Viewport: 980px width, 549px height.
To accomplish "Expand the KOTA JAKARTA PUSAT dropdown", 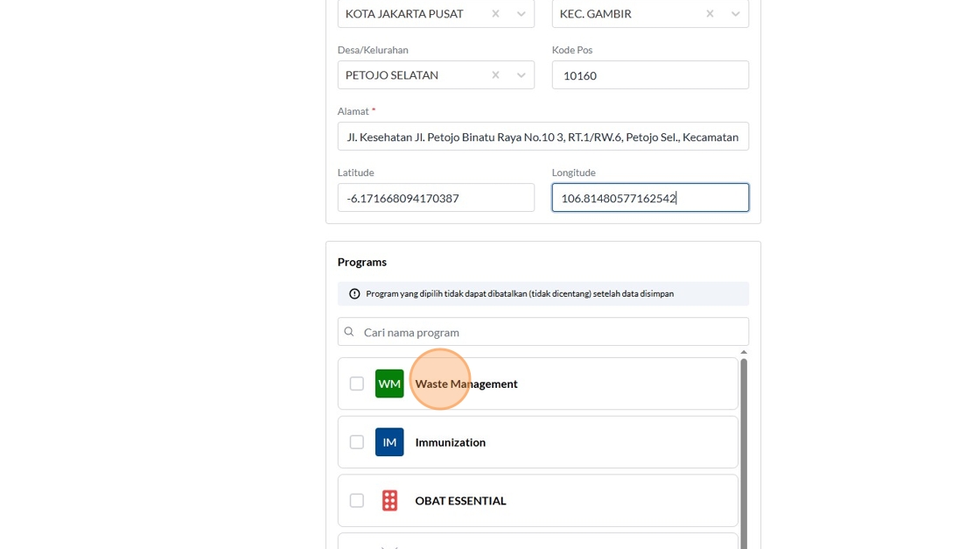I will click(521, 14).
